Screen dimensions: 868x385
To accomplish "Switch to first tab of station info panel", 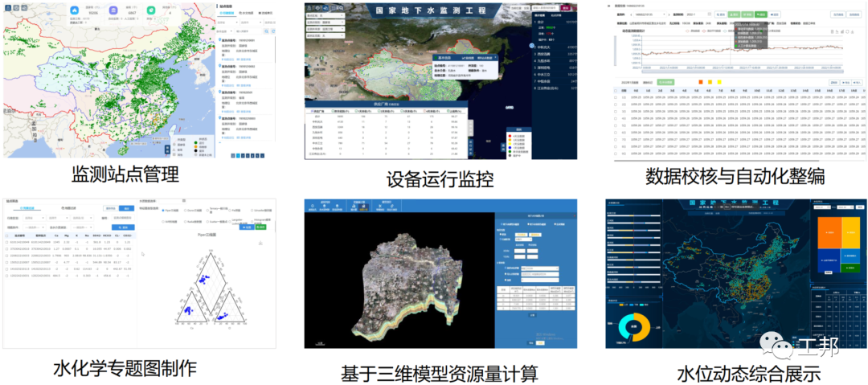I will 227,14.
